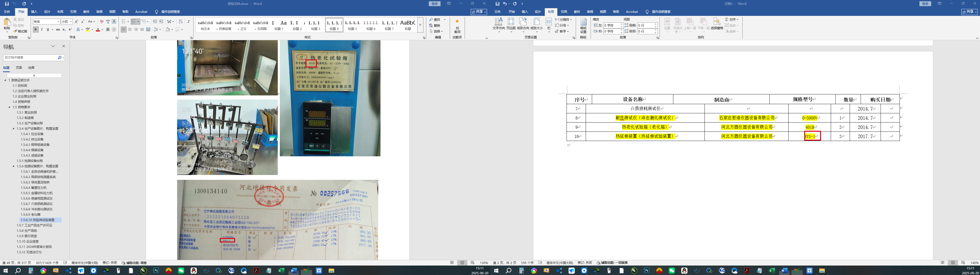Toggle italic formatting
The image size is (980, 275).
[41, 29]
